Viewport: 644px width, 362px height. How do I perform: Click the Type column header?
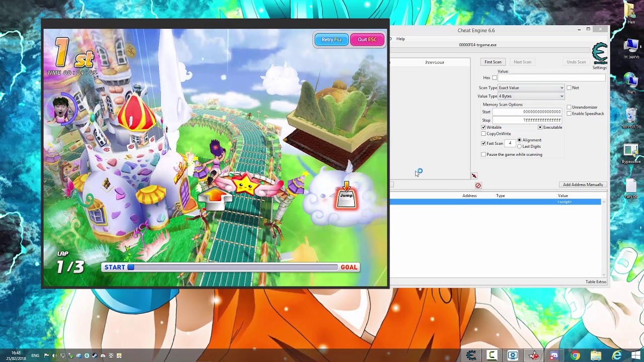(x=500, y=196)
